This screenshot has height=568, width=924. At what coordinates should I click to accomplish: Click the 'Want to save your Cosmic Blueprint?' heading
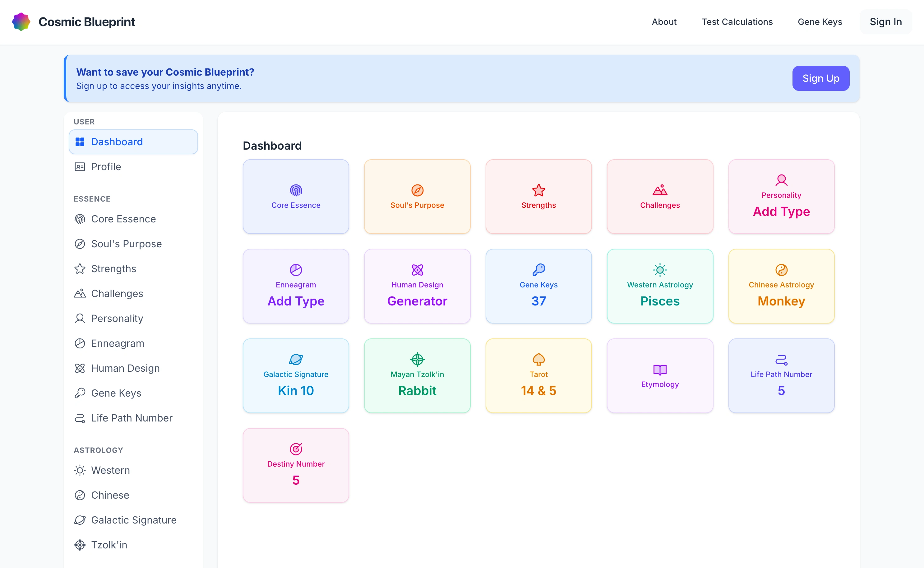click(165, 72)
